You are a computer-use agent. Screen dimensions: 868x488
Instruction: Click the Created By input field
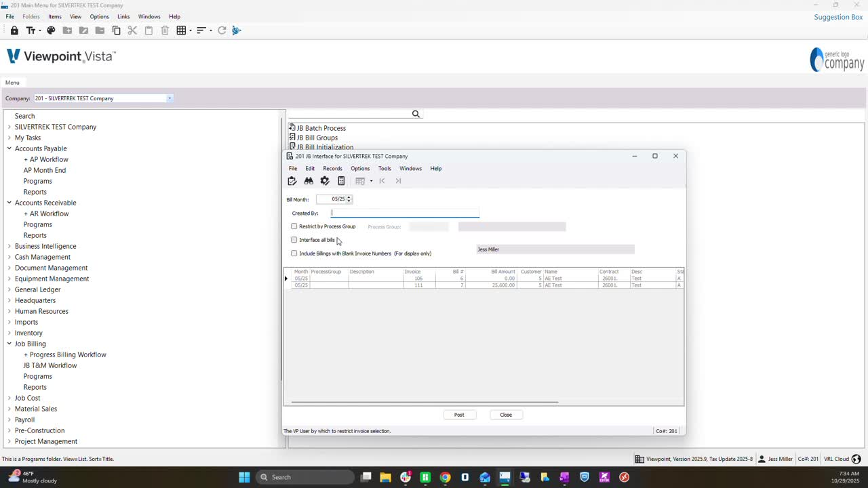tap(405, 213)
